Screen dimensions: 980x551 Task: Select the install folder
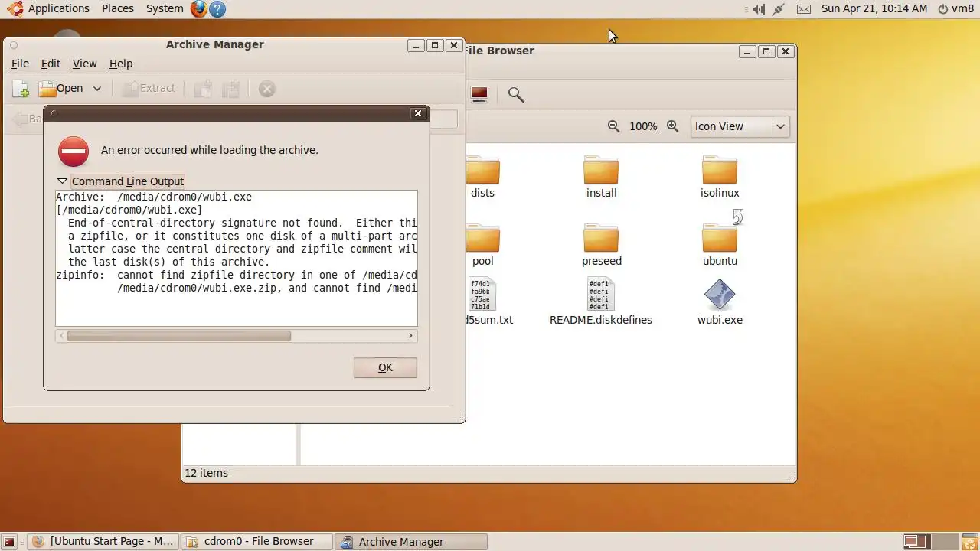(601, 178)
